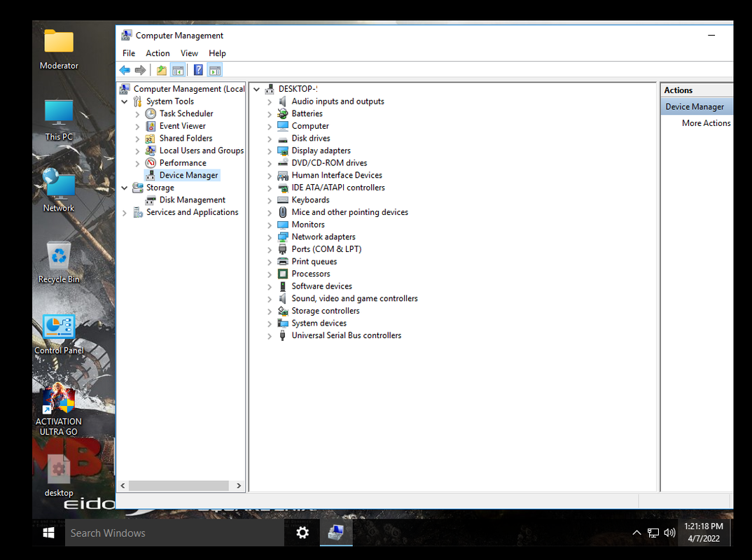Screen dimensions: 752x560
Task: Expand the System devices category
Action: point(270,323)
